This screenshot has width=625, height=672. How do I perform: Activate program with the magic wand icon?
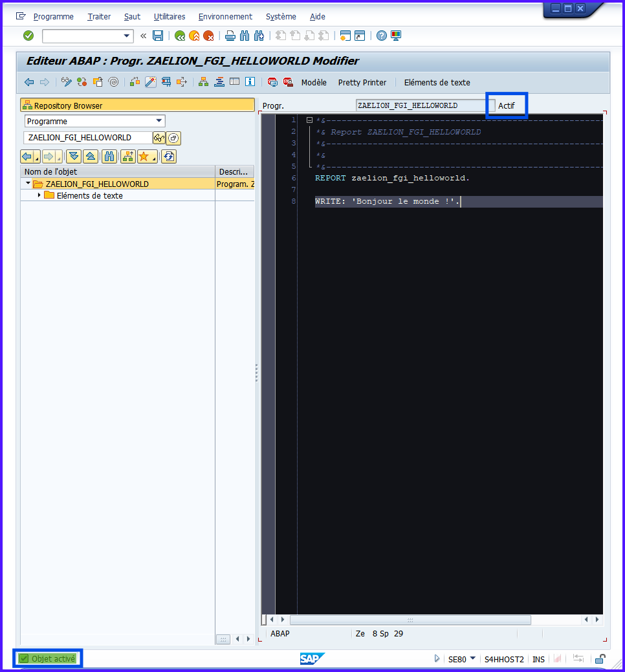pyautogui.click(x=150, y=82)
